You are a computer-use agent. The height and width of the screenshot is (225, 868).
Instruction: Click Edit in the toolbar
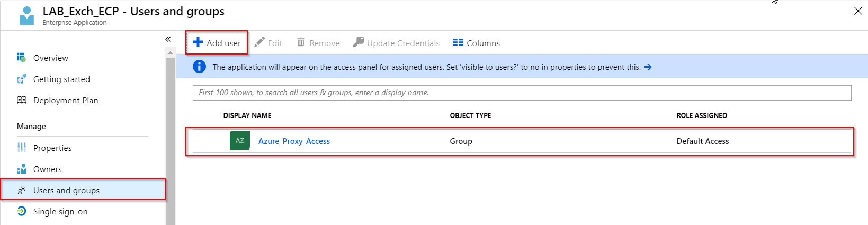pyautogui.click(x=268, y=43)
